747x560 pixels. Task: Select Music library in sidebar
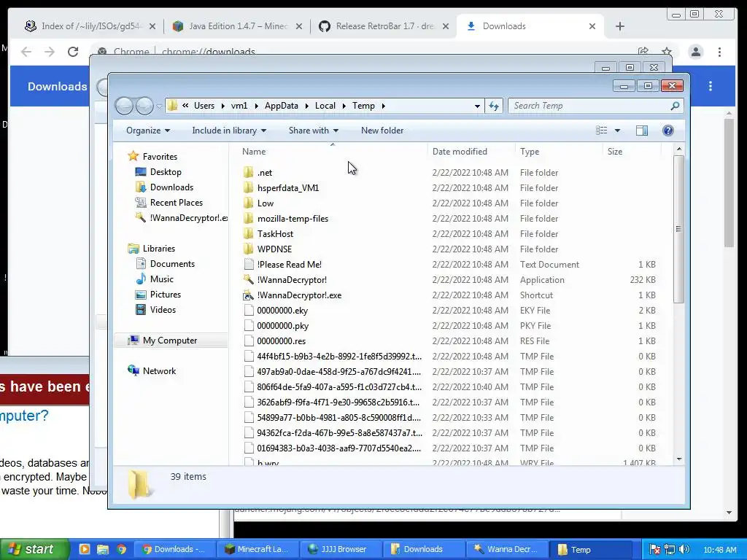point(161,279)
